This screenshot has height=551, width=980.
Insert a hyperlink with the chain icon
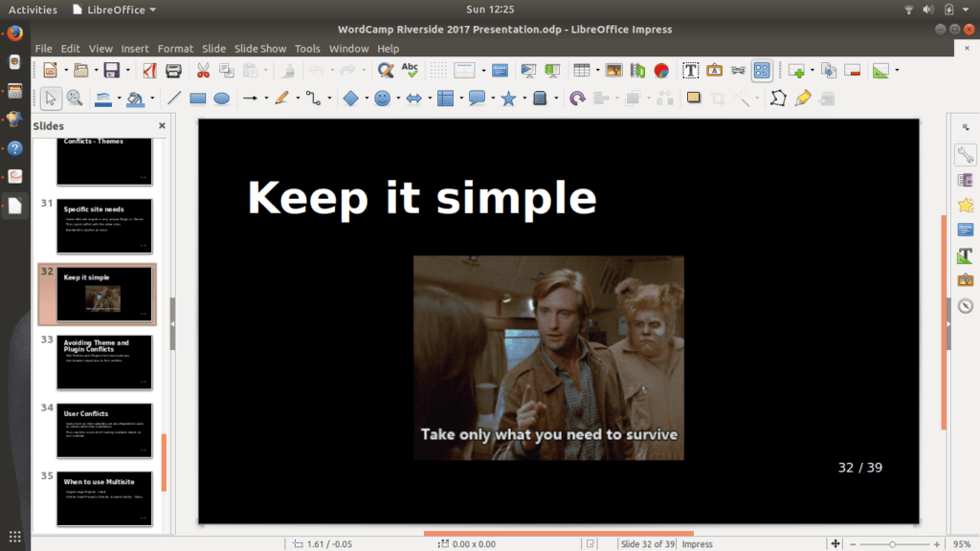click(x=738, y=70)
